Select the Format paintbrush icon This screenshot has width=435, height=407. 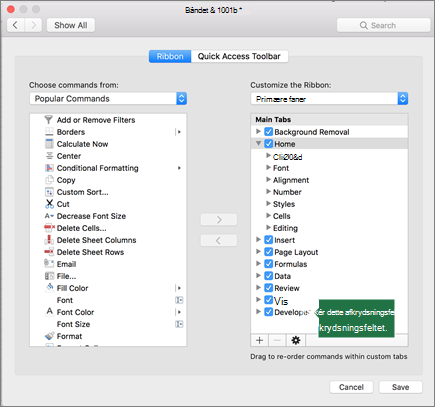[49, 336]
